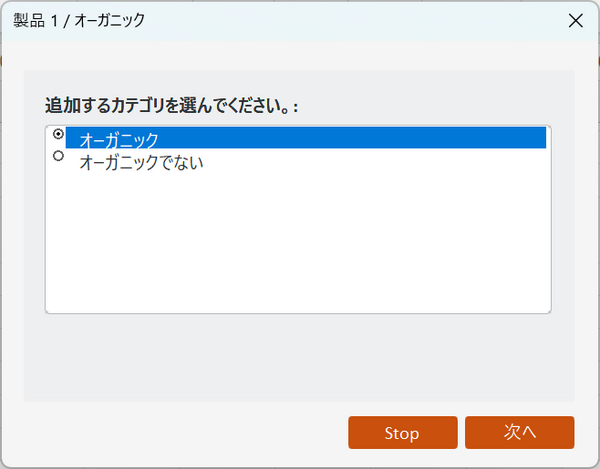600x469 pixels.
Task: Pick the second category, オーガニックでない
Action: (x=141, y=162)
